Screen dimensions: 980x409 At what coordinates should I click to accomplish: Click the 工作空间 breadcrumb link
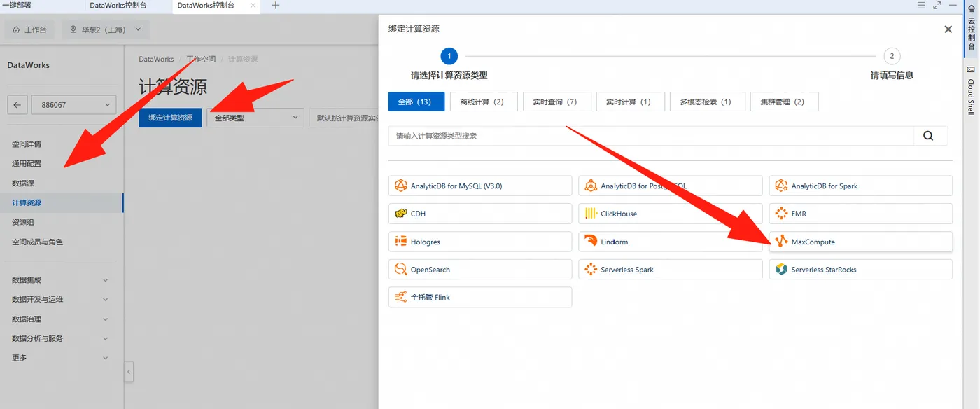[201, 60]
